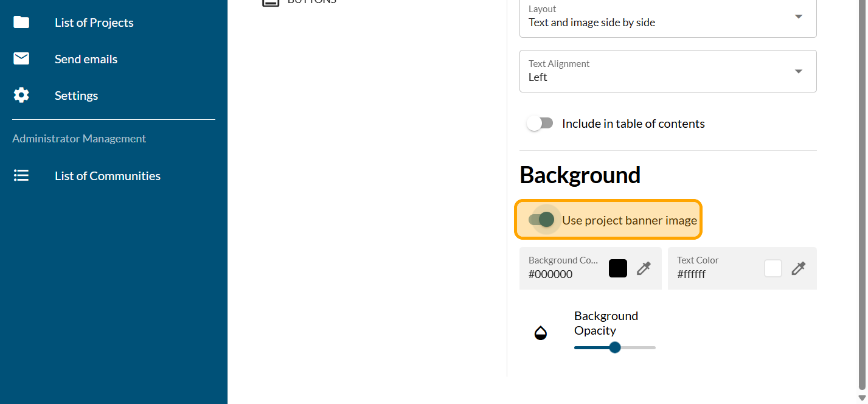Open the Settings label in the sidebar

click(76, 96)
